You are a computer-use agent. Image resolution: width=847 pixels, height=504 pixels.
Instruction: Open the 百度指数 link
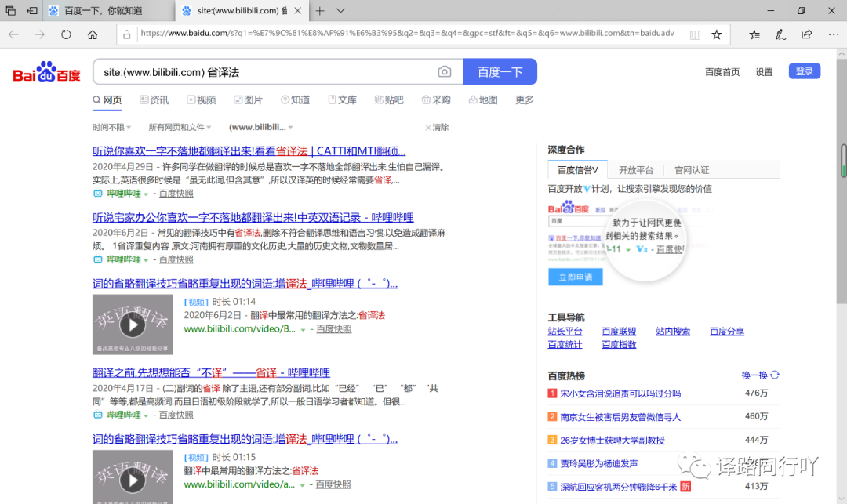tap(619, 344)
